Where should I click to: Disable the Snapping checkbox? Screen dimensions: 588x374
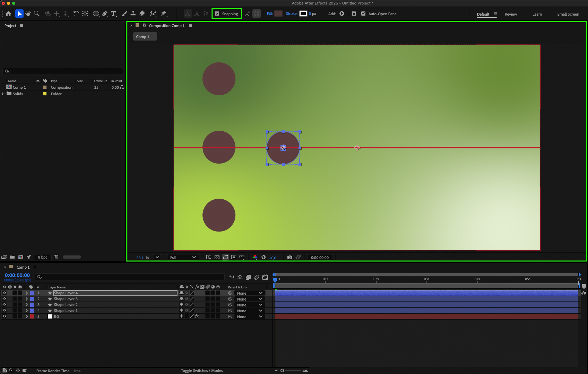[217, 14]
